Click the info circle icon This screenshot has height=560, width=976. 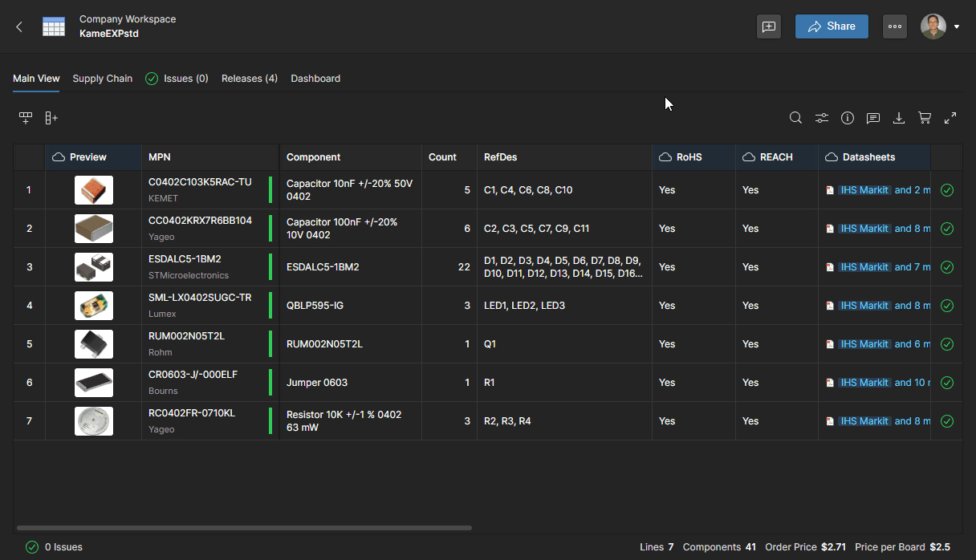pos(848,118)
